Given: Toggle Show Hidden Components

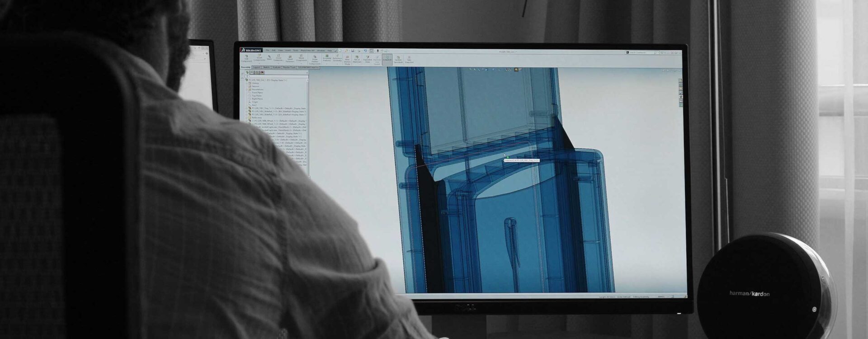Looking at the screenshot, I should (315, 60).
